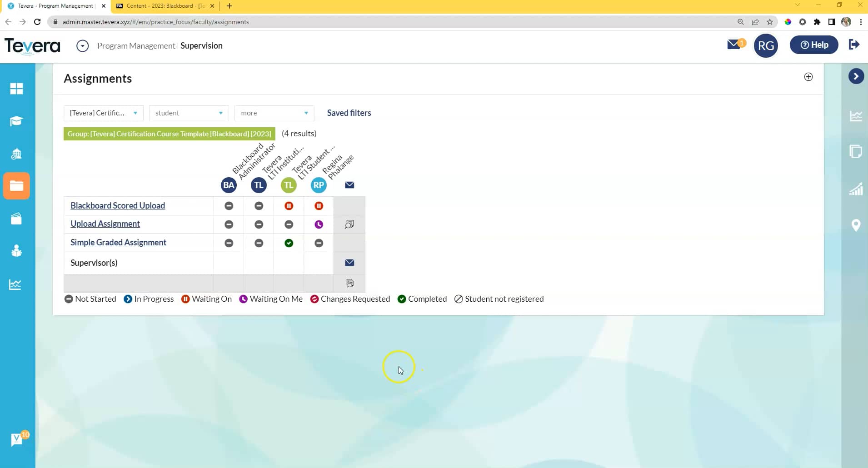Open the messages envelope at top right
Screen dimensions: 868x468
pyautogui.click(x=734, y=45)
